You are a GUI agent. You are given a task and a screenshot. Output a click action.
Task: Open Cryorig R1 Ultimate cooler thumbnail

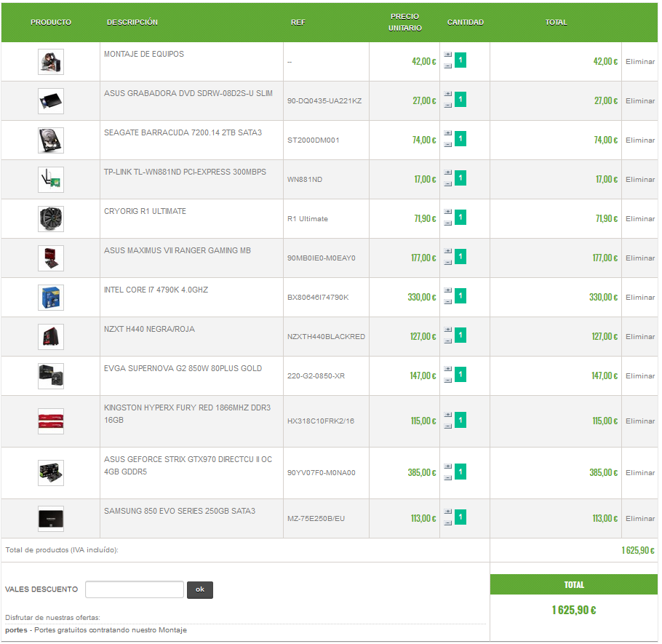(51, 219)
